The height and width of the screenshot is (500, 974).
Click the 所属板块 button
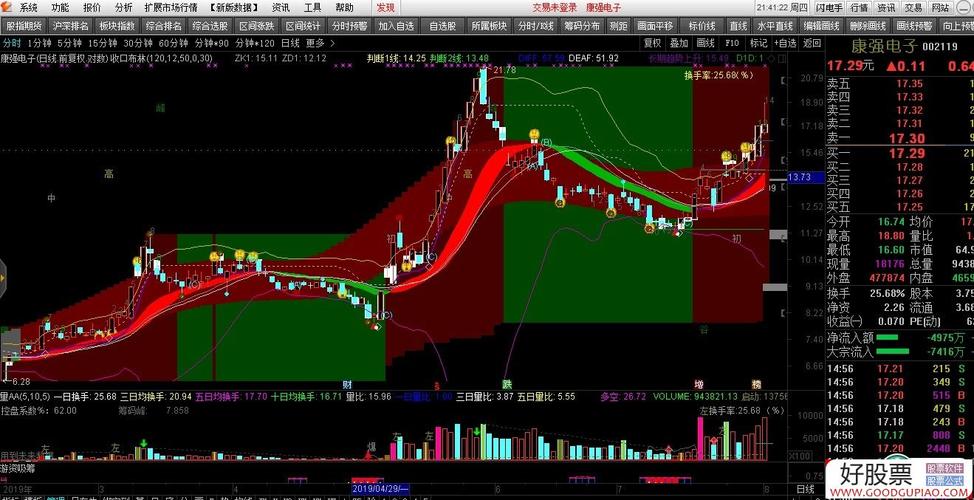tap(489, 26)
